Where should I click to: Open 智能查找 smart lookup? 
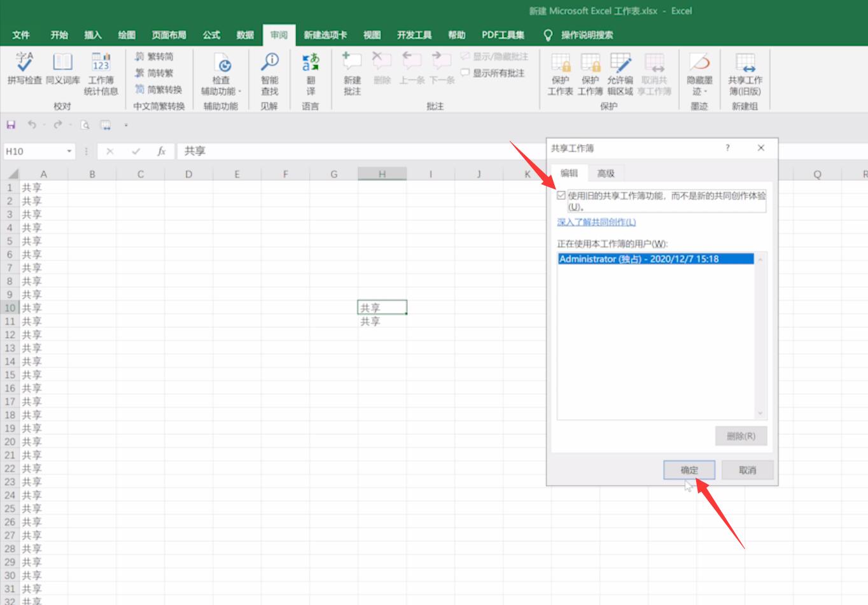[x=270, y=73]
